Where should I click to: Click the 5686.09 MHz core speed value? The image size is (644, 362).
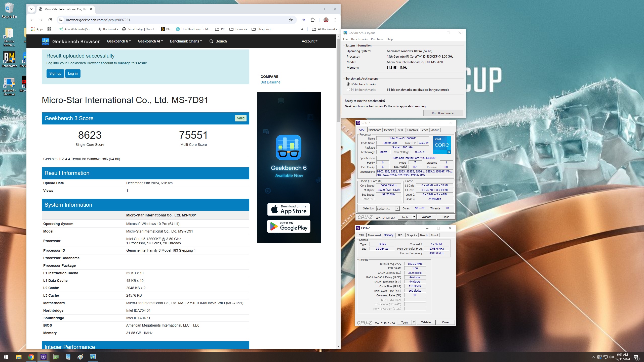tap(389, 186)
